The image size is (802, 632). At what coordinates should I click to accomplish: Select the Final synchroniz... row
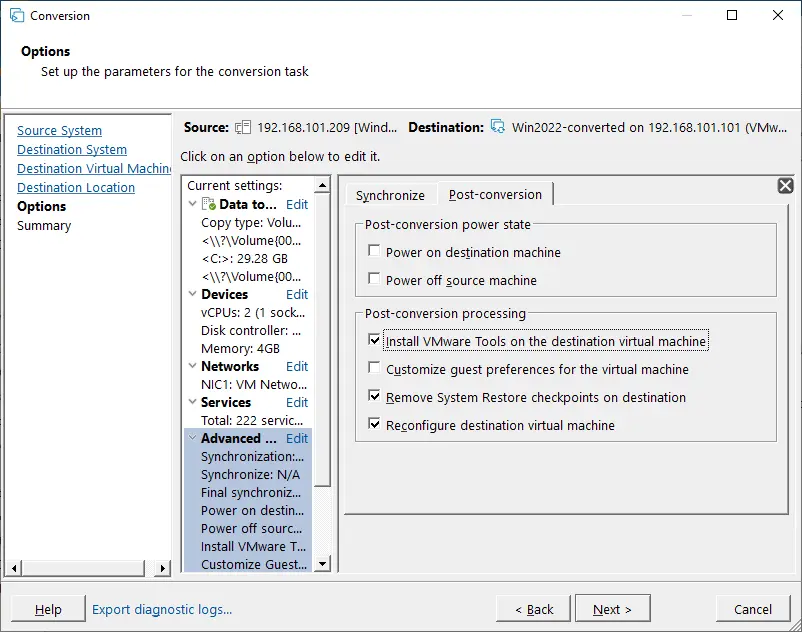[x=251, y=492]
